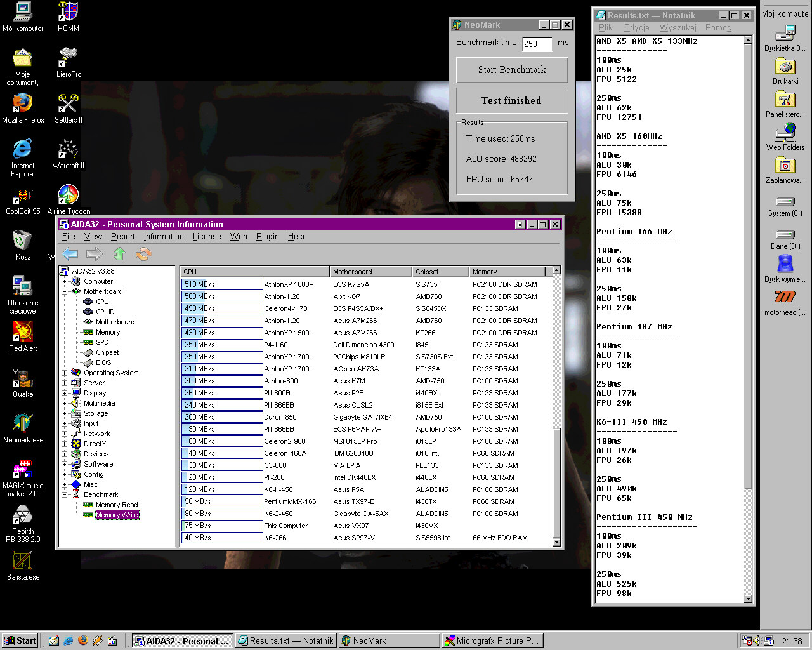Image resolution: width=812 pixels, height=650 pixels.
Task: Select the Quake desktop icon
Action: pos(23,382)
